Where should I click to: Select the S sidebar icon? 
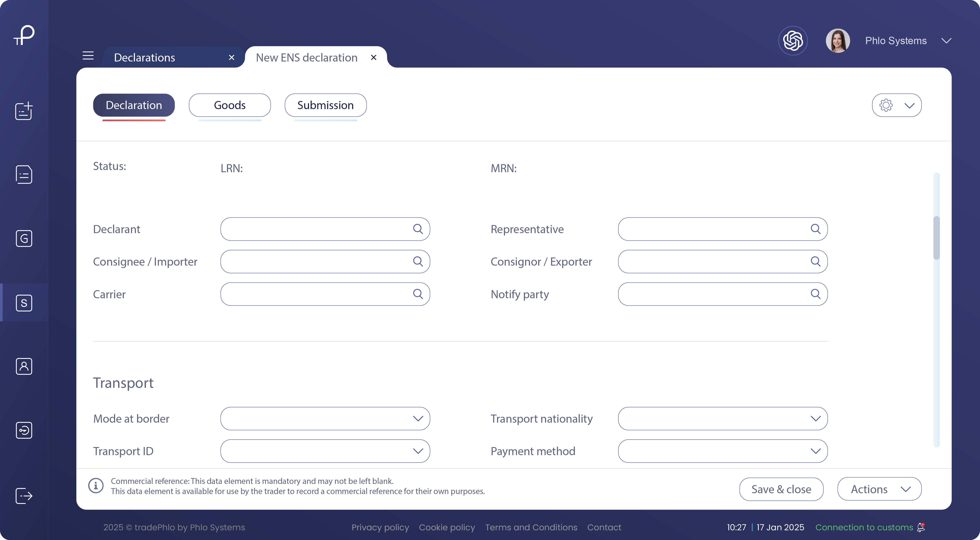pyautogui.click(x=24, y=303)
